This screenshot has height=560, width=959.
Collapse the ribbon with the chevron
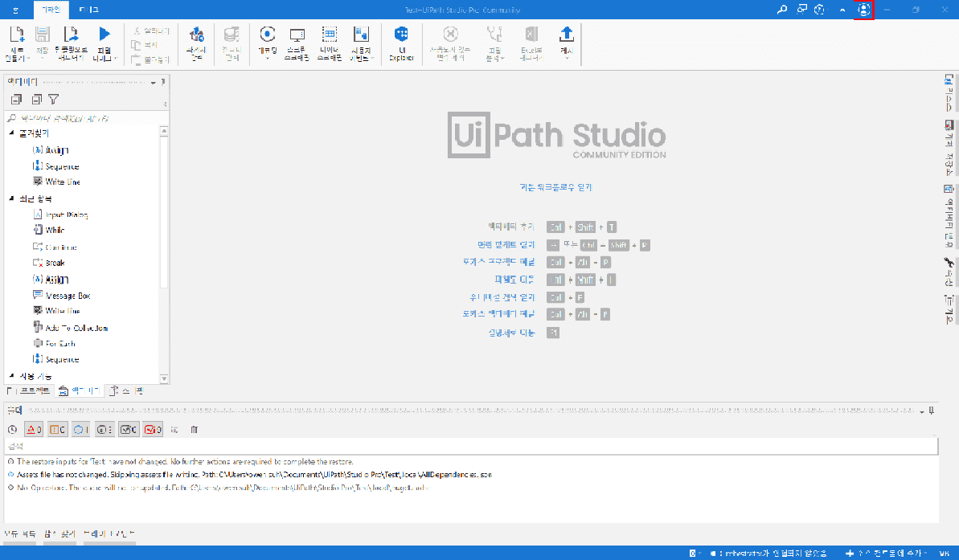click(842, 10)
